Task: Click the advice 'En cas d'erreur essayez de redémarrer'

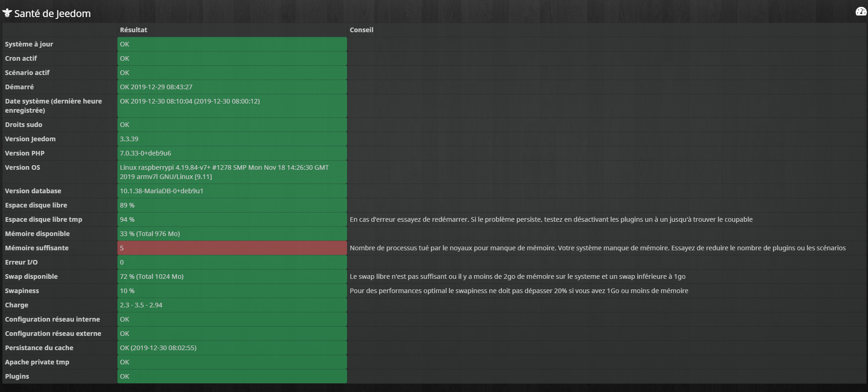Action: point(551,219)
